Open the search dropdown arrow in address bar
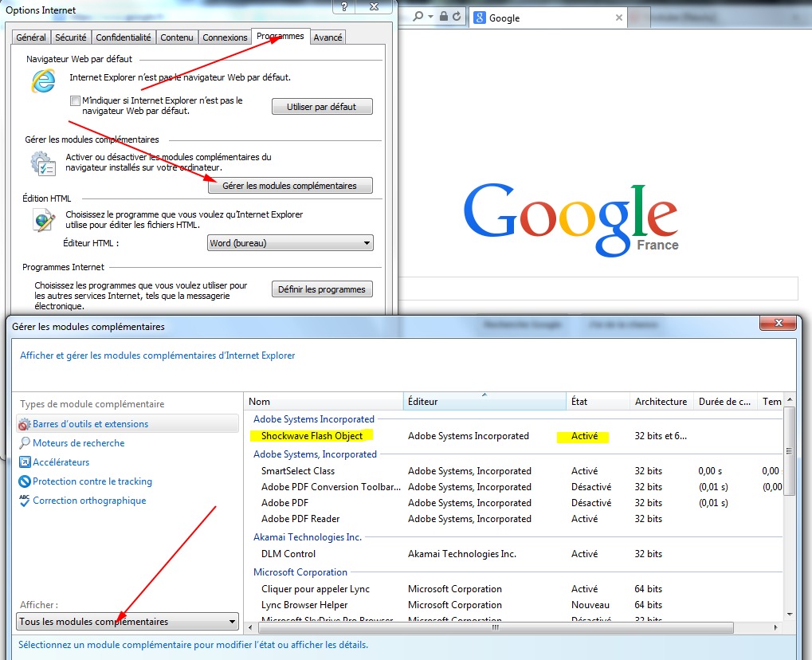Screen dimensions: 812x660 coord(430,17)
